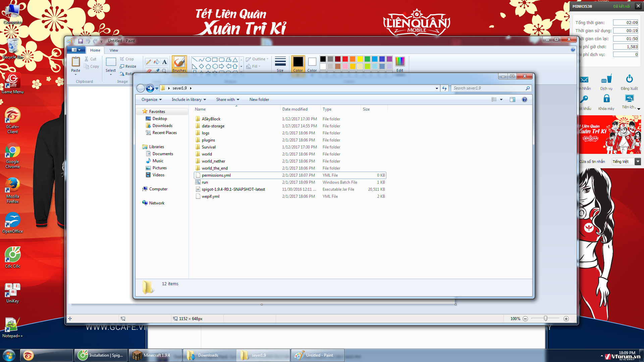Image resolution: width=644 pixels, height=362 pixels.
Task: Expand the Organize dropdown menu
Action: (x=151, y=100)
